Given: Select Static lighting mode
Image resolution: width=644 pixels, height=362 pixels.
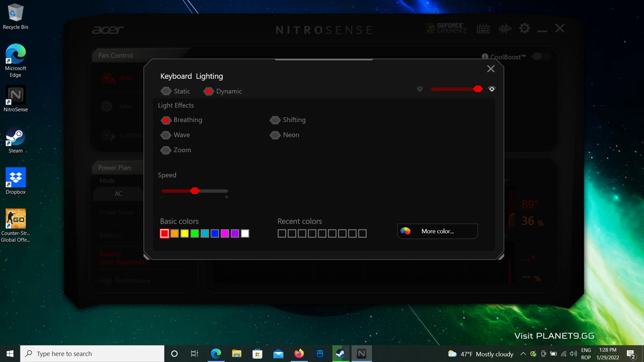Looking at the screenshot, I should (175, 91).
